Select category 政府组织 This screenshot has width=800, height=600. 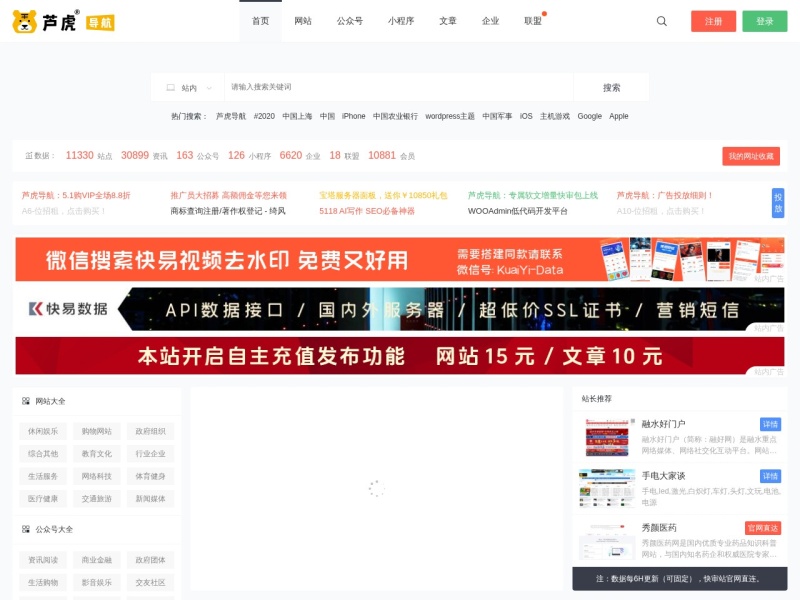click(151, 431)
